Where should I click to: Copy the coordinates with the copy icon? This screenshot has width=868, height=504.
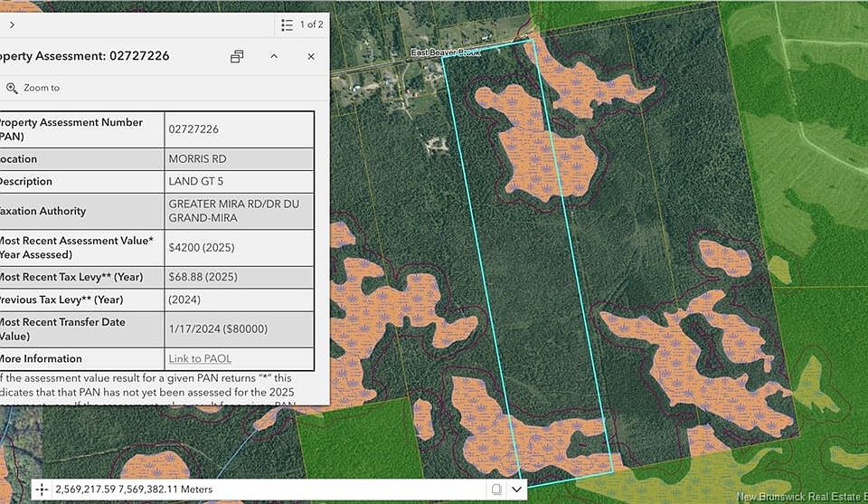click(496, 490)
